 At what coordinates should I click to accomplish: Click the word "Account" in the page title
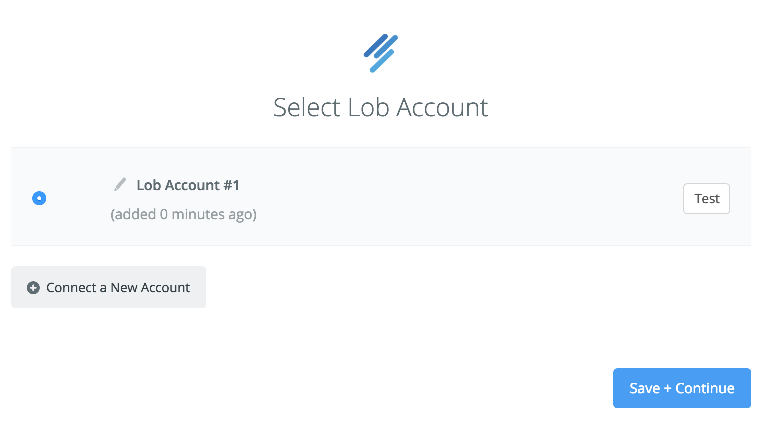pyautogui.click(x=442, y=107)
